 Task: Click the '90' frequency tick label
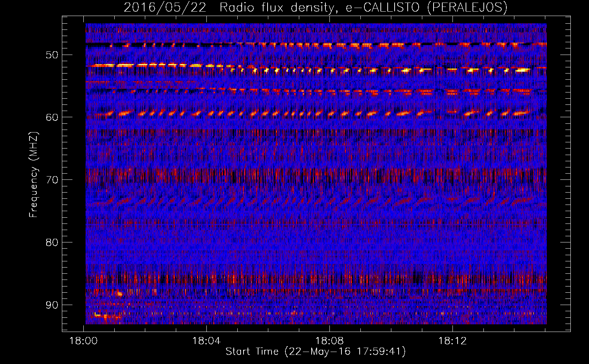click(52, 305)
